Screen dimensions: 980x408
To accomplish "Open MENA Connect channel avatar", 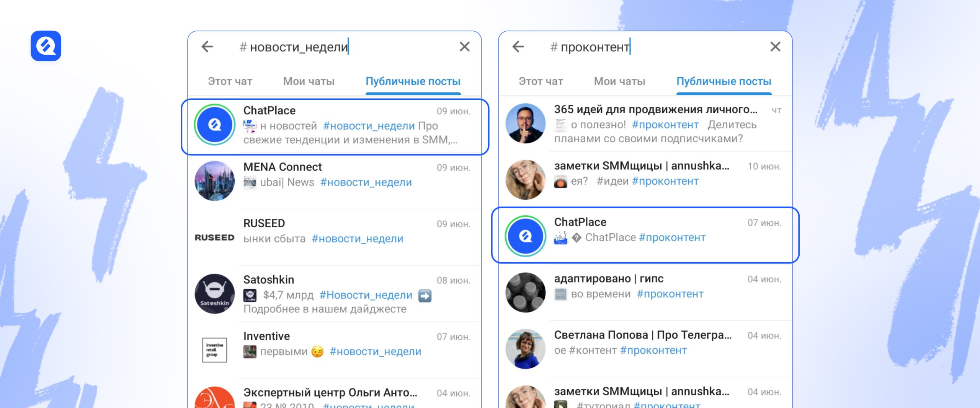I will (215, 181).
